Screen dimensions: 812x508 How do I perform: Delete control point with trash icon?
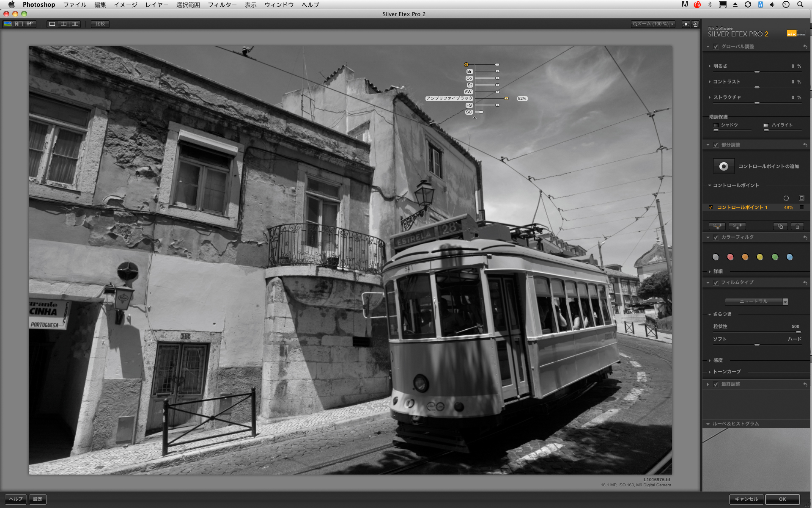tap(797, 226)
